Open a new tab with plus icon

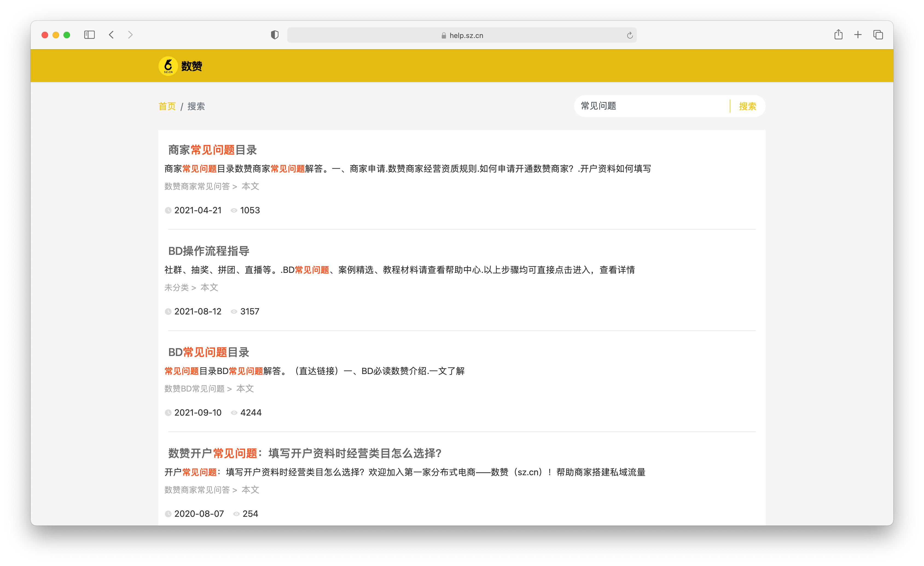click(x=858, y=35)
